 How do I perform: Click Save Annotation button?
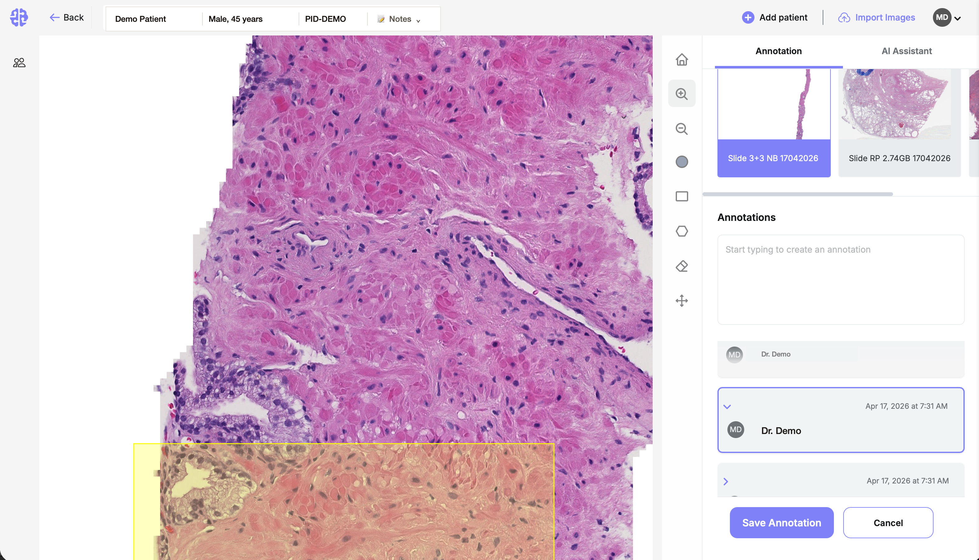click(782, 523)
